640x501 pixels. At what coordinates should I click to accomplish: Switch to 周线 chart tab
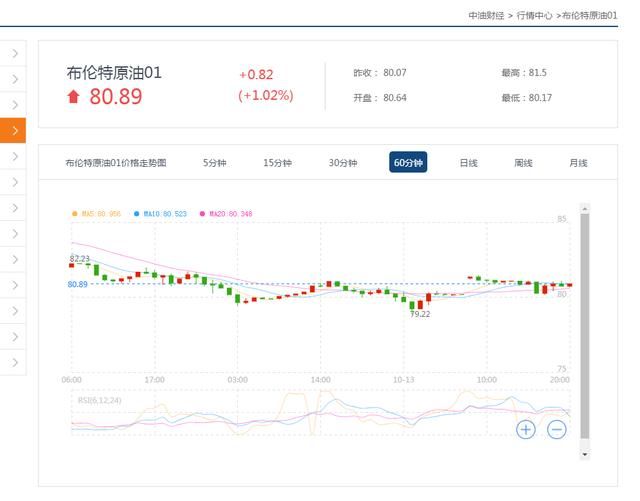point(523,163)
